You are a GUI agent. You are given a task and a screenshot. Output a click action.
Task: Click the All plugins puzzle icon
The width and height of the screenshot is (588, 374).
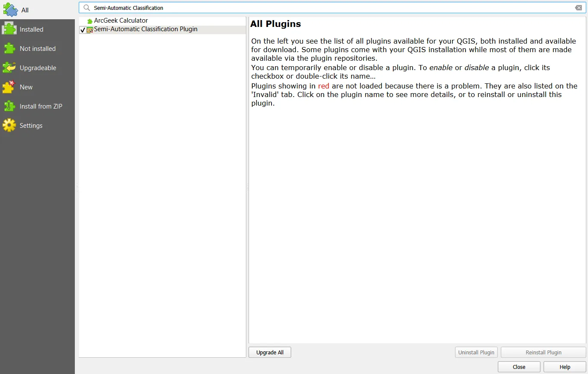point(10,10)
